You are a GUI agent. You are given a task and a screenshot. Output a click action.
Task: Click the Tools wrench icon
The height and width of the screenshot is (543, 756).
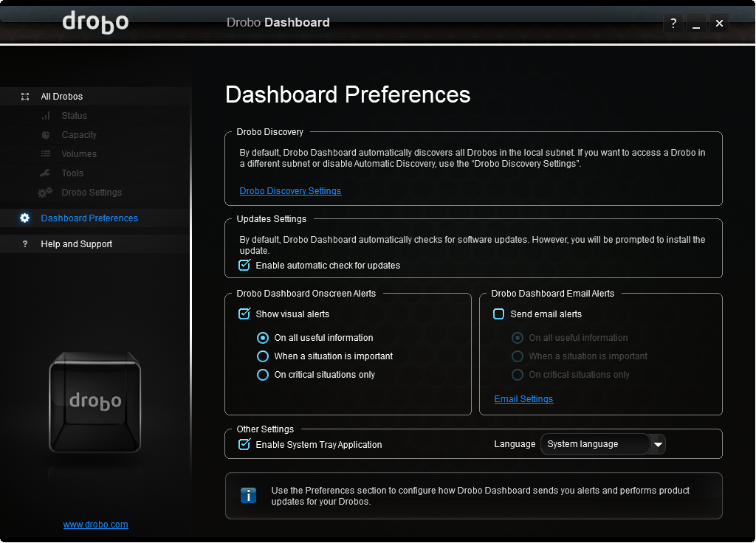(46, 173)
